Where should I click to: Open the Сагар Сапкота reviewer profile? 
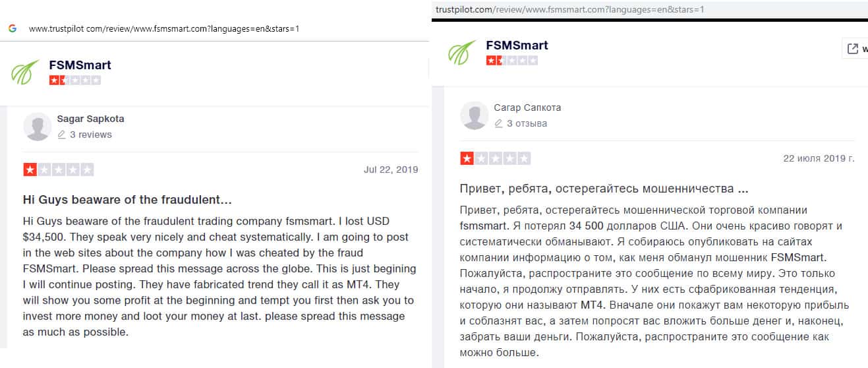[x=527, y=107]
